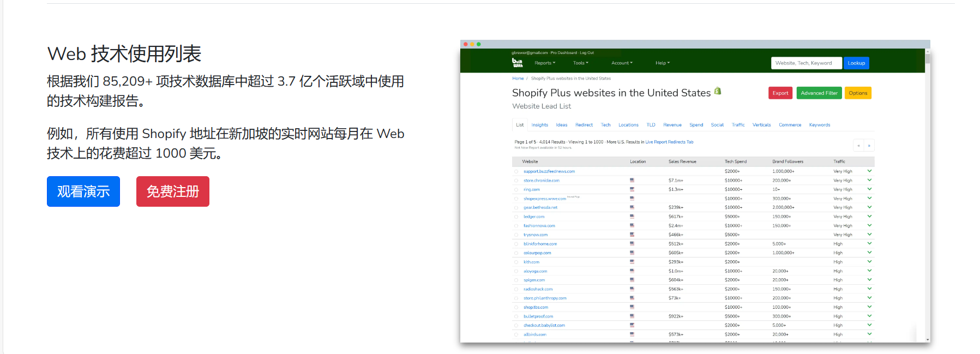Click US flag in aloyoga.com row

[x=632, y=271]
